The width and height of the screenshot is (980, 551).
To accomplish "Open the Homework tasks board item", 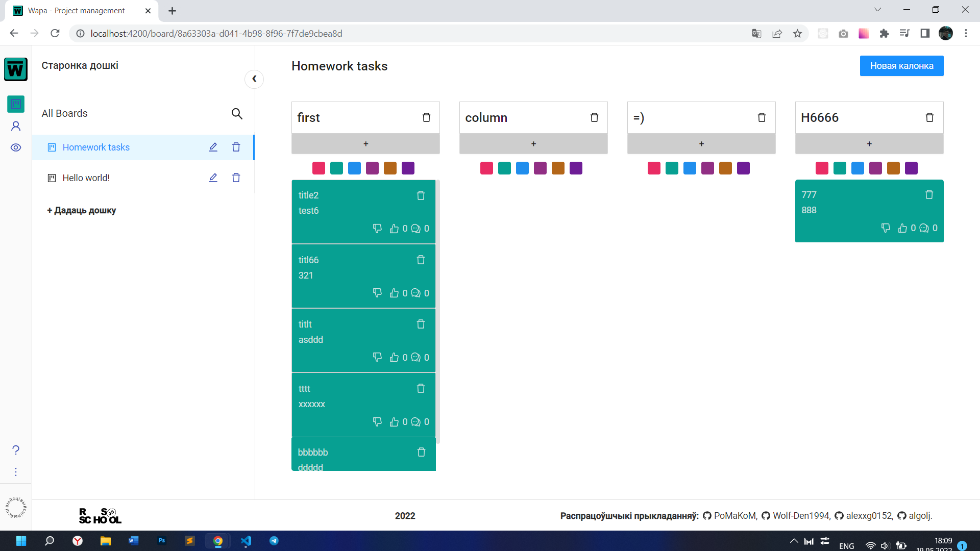I will coord(96,147).
